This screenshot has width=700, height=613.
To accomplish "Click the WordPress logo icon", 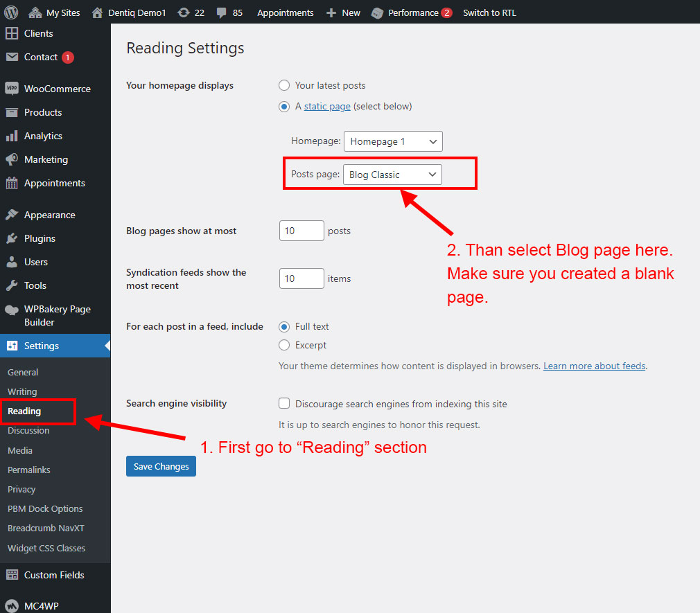I will [x=11, y=12].
